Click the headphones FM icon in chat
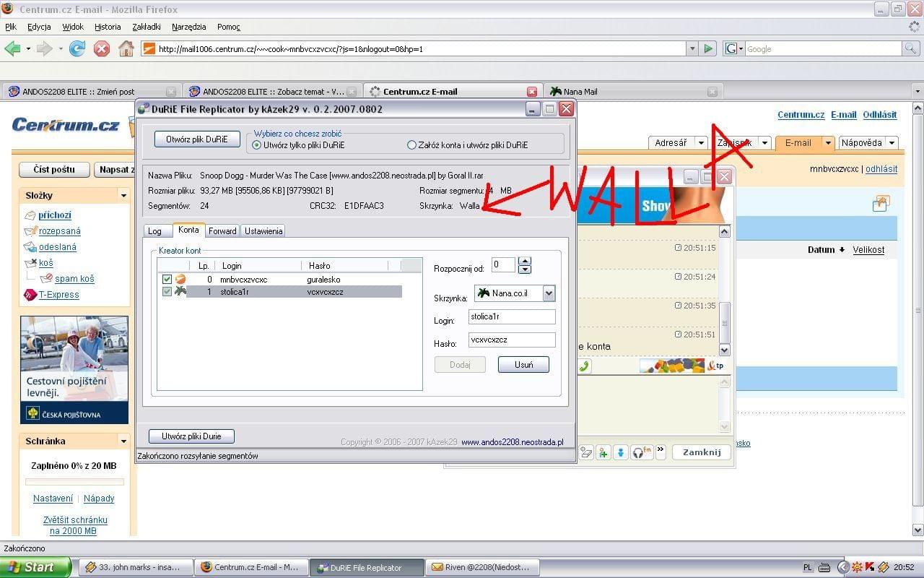This screenshot has height=578, width=924. point(641,452)
